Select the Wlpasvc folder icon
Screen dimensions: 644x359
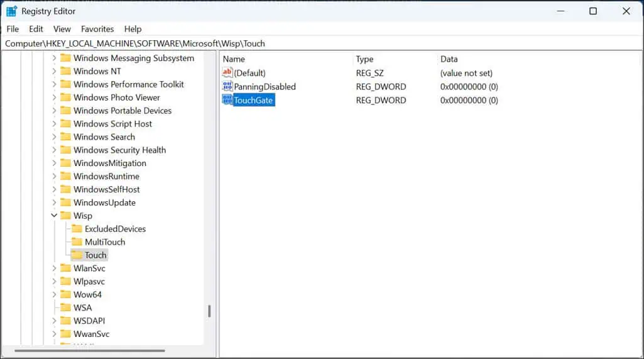[x=65, y=281]
